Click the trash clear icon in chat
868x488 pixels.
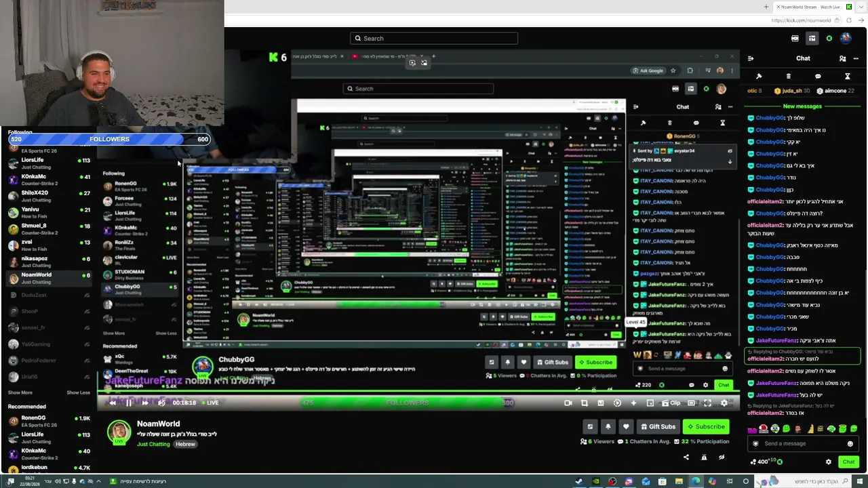point(788,76)
